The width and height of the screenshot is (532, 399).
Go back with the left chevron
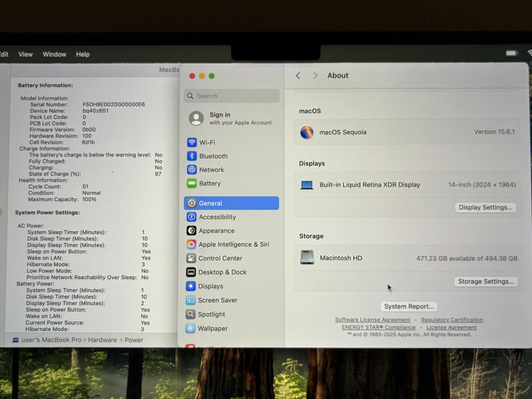coord(298,76)
